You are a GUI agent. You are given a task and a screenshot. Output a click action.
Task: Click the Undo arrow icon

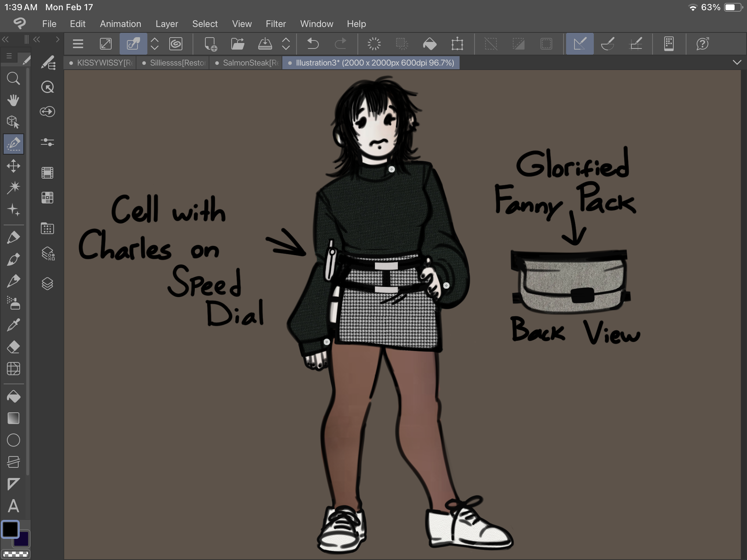313,44
